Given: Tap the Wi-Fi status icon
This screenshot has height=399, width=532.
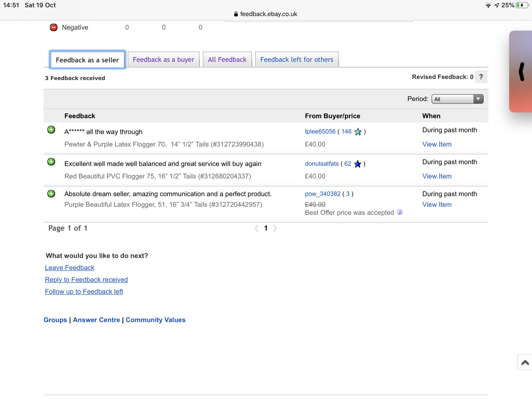Looking at the screenshot, I should (488, 5).
